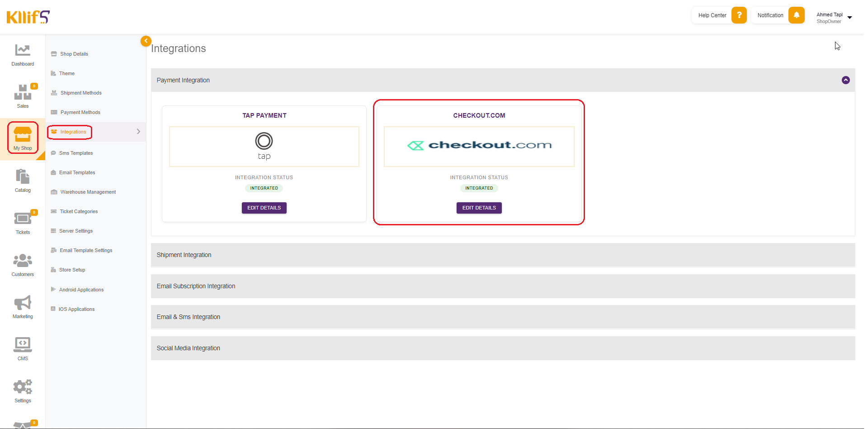Image resolution: width=868 pixels, height=429 pixels.
Task: Go to Payment Methods
Action: coord(80,112)
